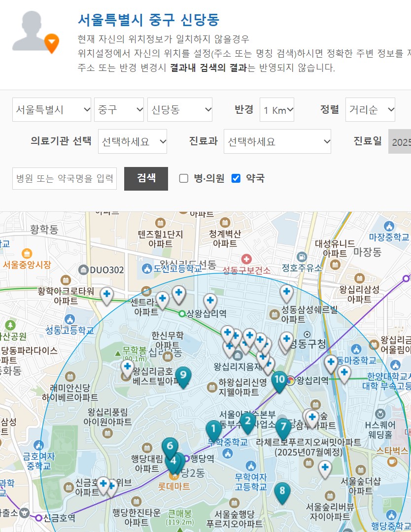Uncheck the 약국 checkbox

pos(236,178)
